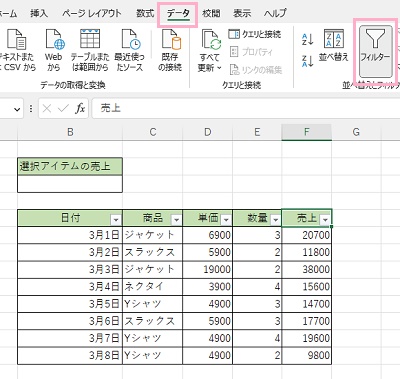Screen dimensions: 400x379
Task: Sort descending with the Z-A icon
Action: tap(307, 61)
